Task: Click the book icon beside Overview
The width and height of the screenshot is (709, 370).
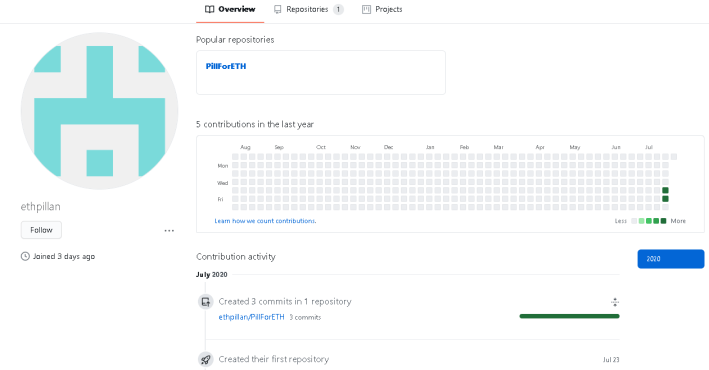Action: click(209, 9)
